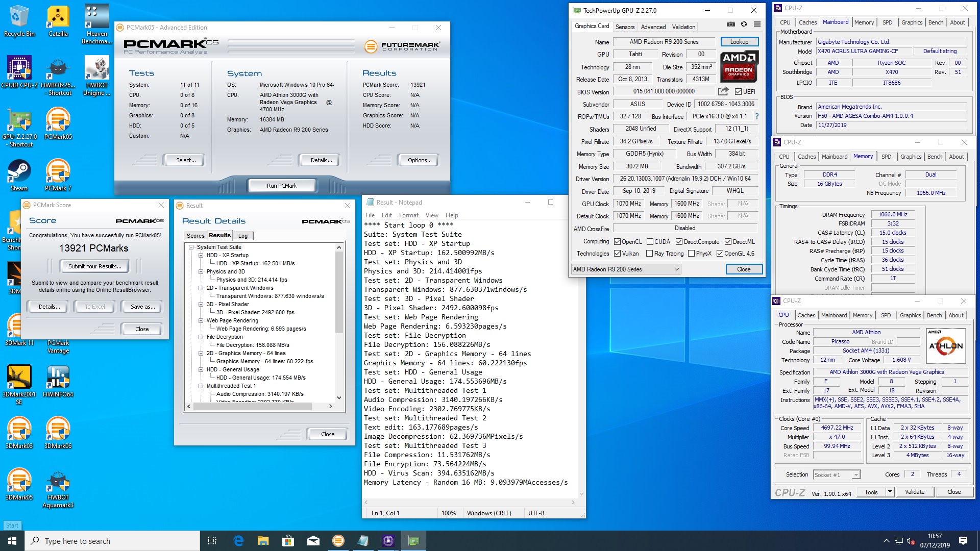Click GPU-Z screenshot camera icon

coord(731,24)
